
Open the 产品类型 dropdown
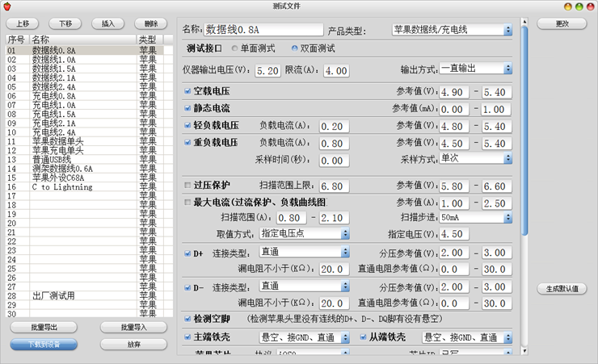pyautogui.click(x=452, y=31)
